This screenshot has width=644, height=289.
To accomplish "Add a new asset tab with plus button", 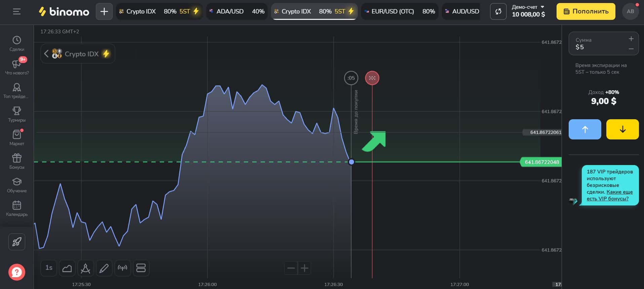I will click(104, 11).
